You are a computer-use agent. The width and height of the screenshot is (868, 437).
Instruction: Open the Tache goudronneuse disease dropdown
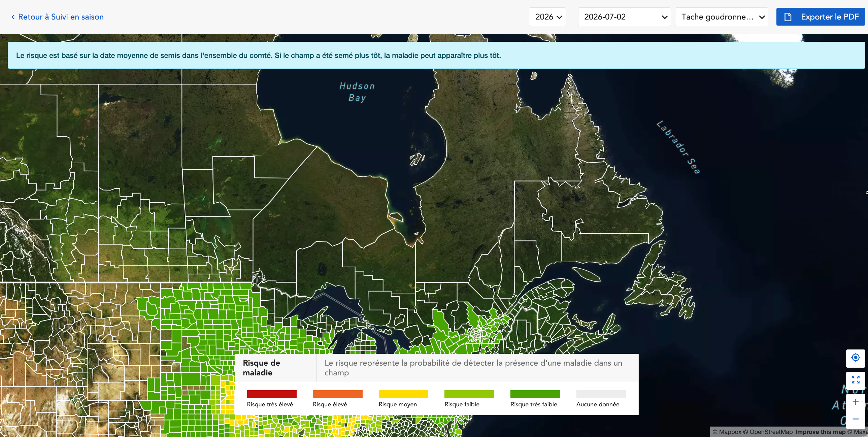coord(722,17)
